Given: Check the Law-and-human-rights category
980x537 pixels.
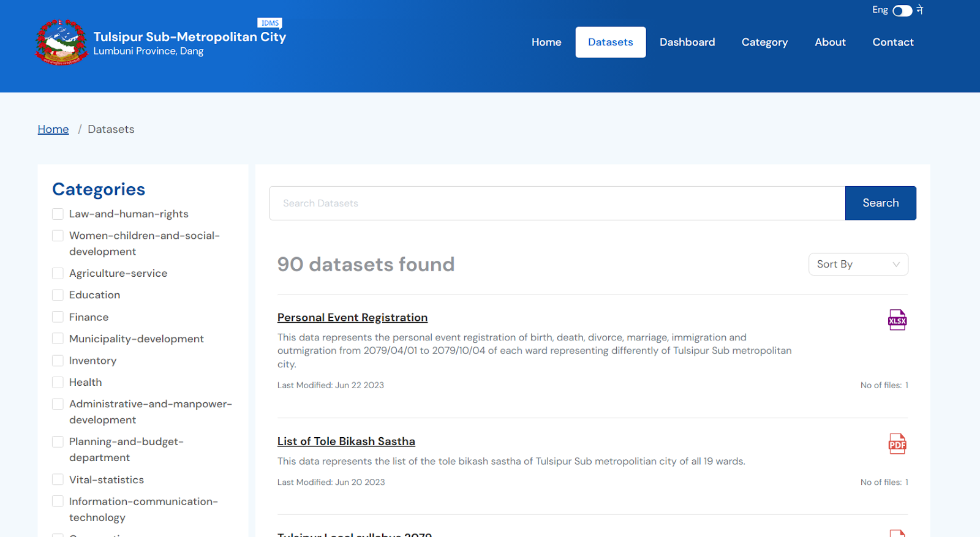Looking at the screenshot, I should pyautogui.click(x=58, y=214).
